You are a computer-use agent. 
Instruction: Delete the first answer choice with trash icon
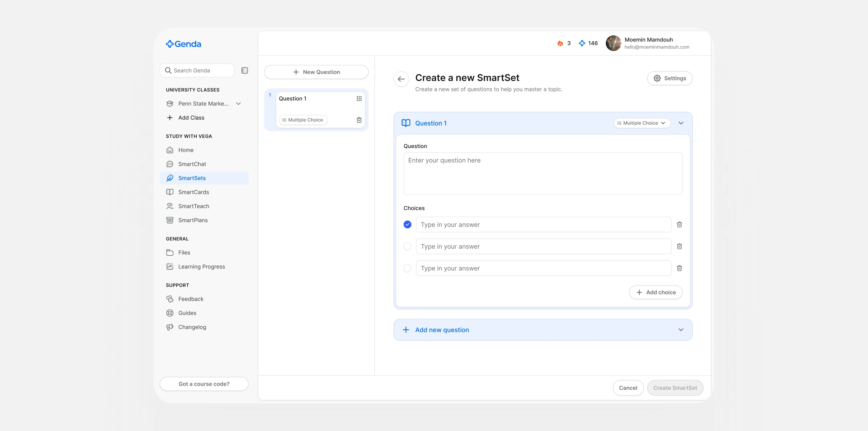coord(679,224)
